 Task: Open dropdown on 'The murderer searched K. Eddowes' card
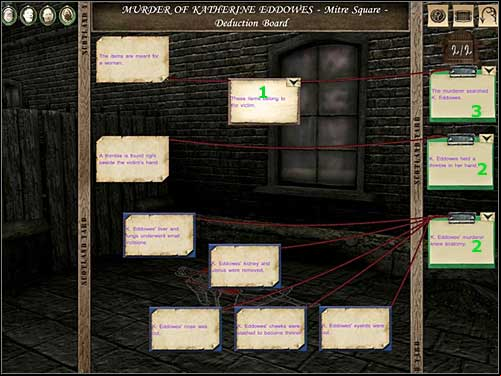point(488,70)
